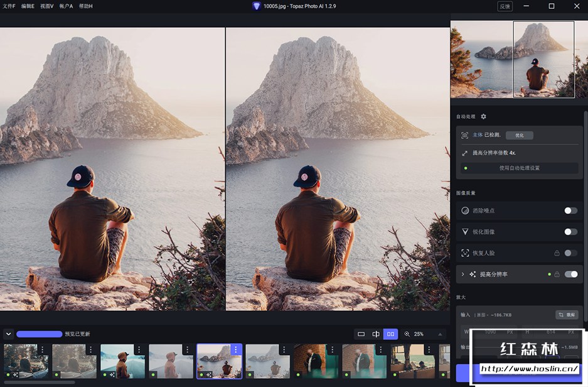
Task: Click the zoom magnifier icon
Action: pos(407,334)
